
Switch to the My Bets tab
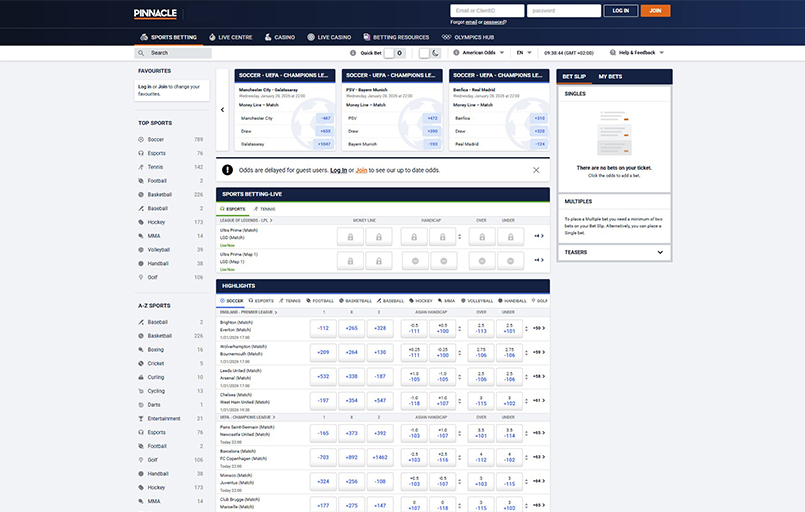(611, 76)
